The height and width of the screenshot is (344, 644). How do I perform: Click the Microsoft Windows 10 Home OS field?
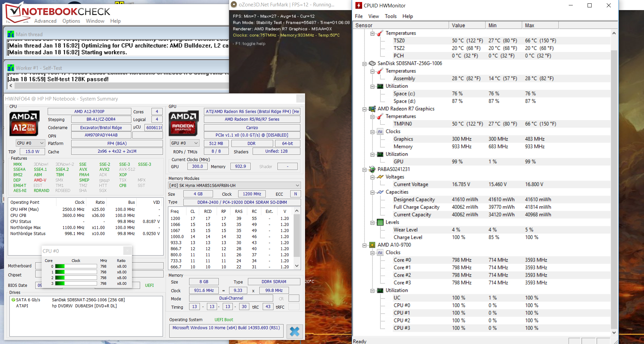coord(226,331)
